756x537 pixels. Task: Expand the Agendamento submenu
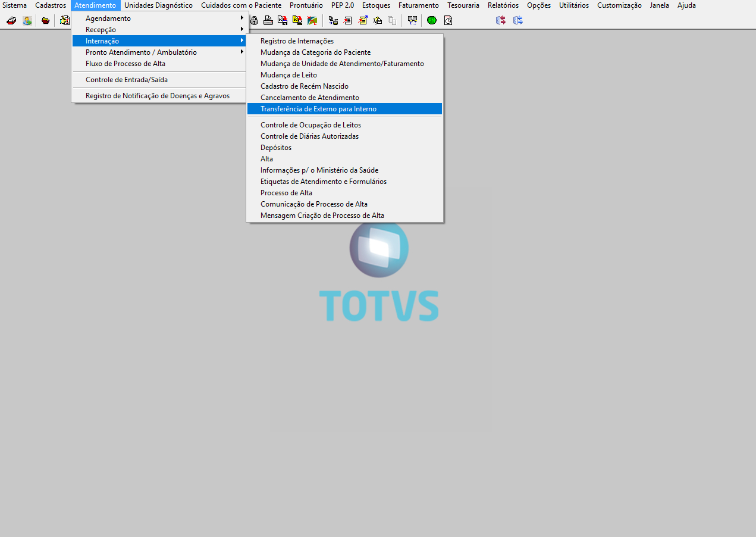point(159,18)
